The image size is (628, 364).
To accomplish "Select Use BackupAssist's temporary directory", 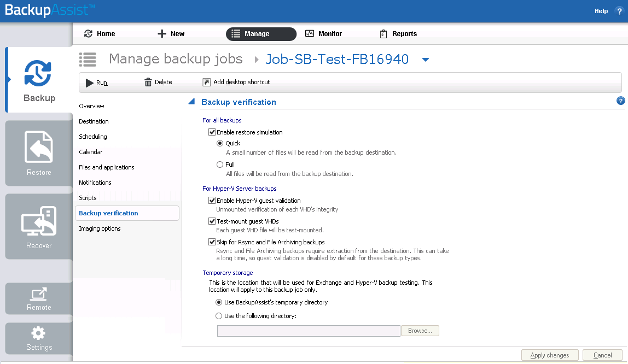I will [219, 302].
